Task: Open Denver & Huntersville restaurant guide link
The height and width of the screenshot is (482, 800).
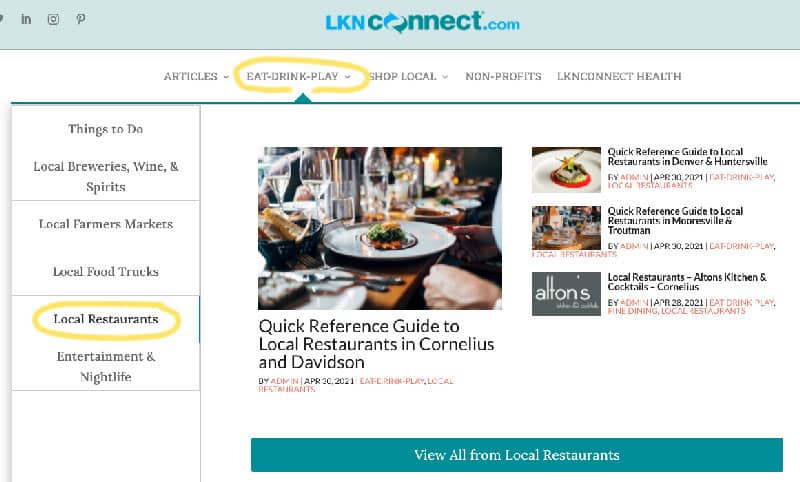Action: coord(687,157)
